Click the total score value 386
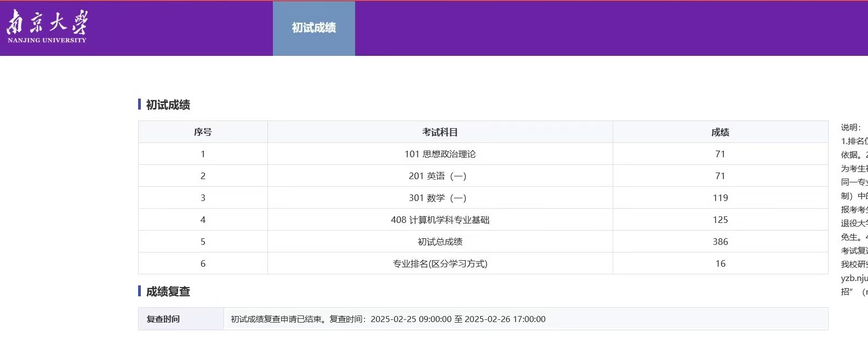 point(720,242)
